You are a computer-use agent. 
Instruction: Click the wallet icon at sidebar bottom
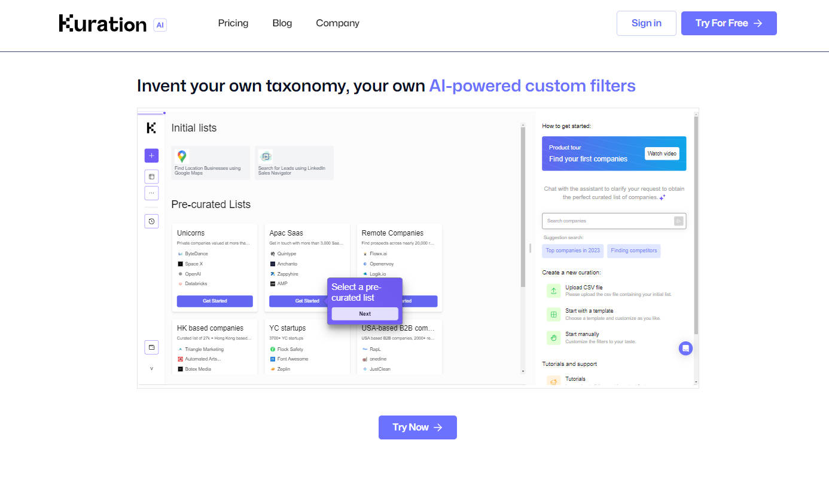[x=151, y=347]
